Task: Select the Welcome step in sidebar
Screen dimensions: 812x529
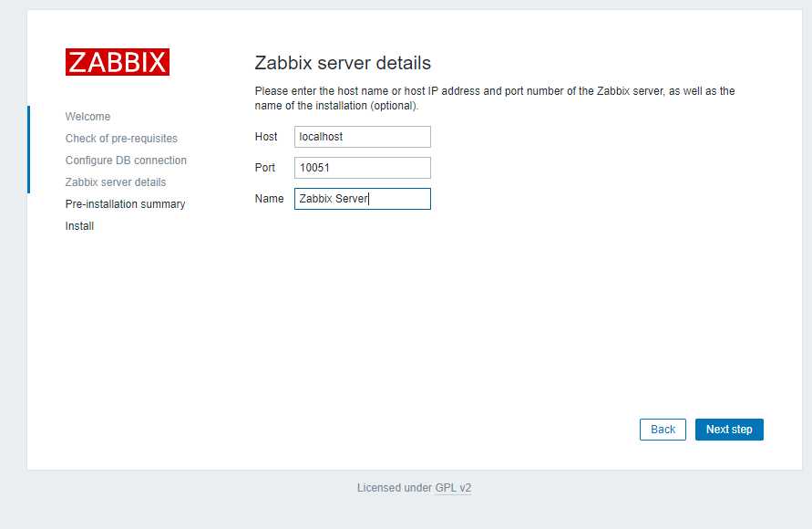Action: click(87, 117)
